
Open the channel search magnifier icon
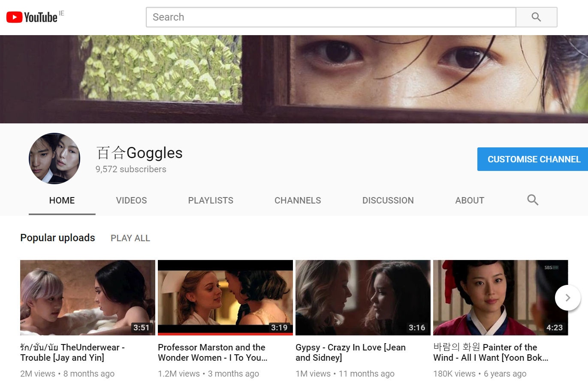[533, 200]
